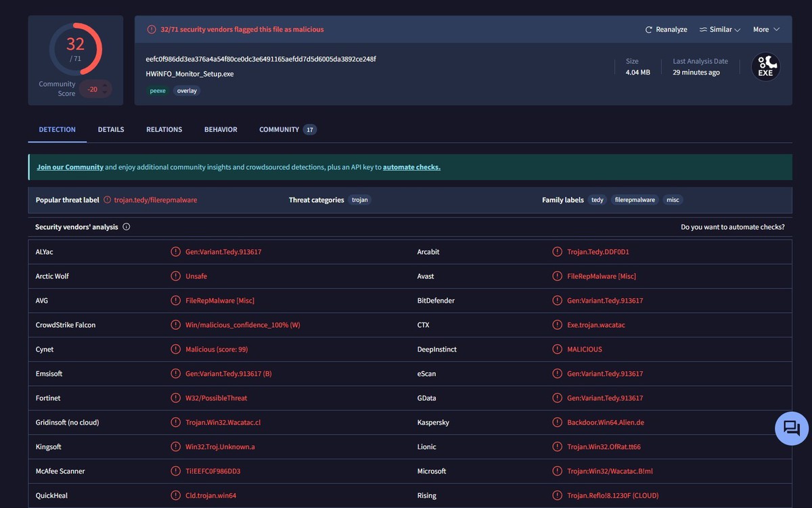Click the red detection score ring
Image resolution: width=812 pixels, height=508 pixels.
[75, 49]
